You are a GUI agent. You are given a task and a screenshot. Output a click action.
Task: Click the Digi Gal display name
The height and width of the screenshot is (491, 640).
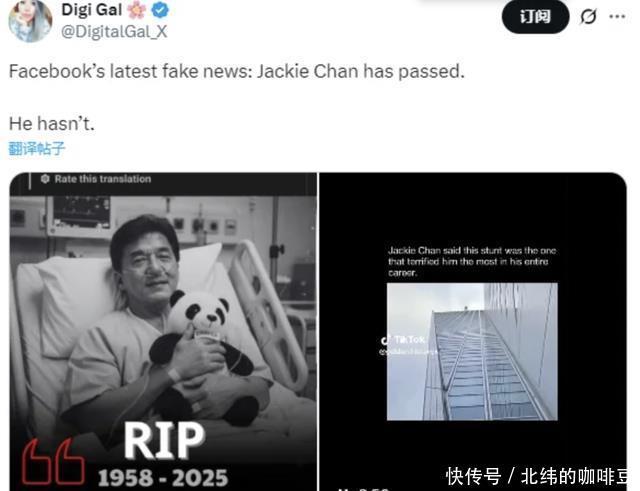click(x=91, y=10)
